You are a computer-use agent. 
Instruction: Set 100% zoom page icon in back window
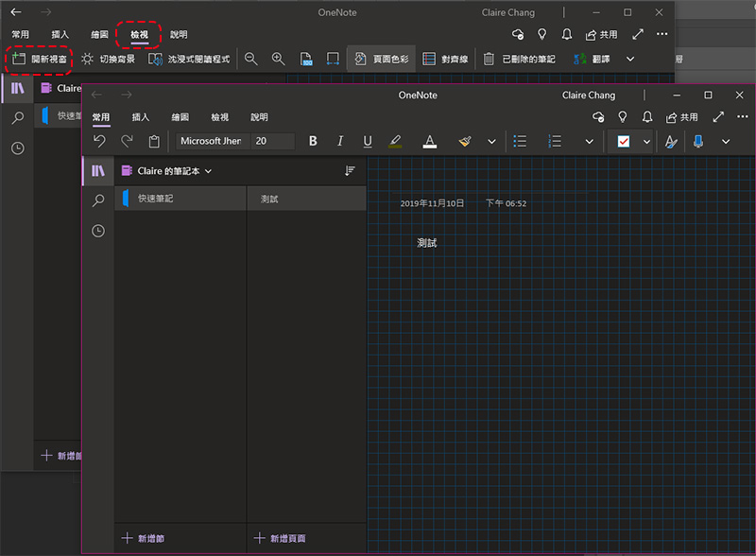coord(305,59)
